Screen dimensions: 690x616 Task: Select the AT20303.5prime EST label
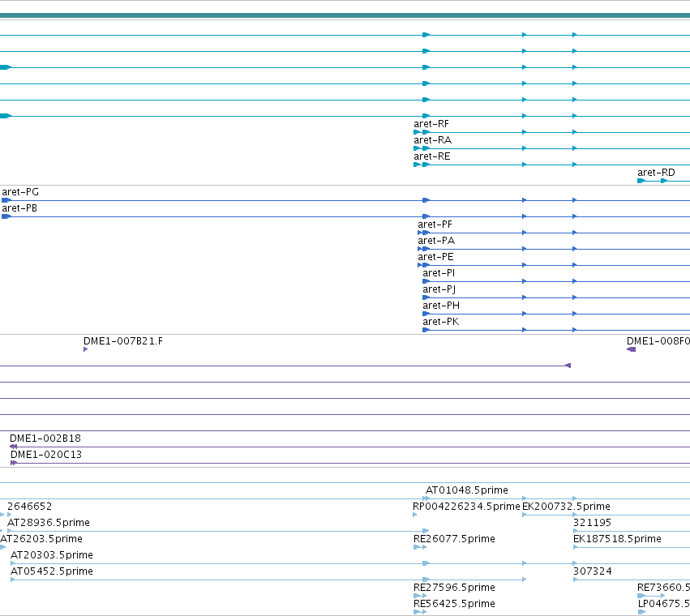click(51, 556)
